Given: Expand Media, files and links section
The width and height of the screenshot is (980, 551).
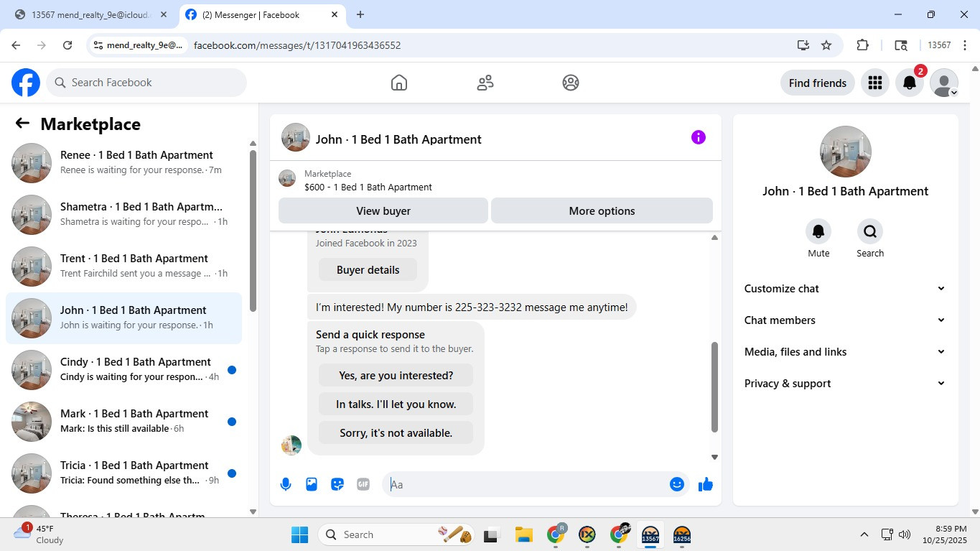Looking at the screenshot, I should [845, 352].
